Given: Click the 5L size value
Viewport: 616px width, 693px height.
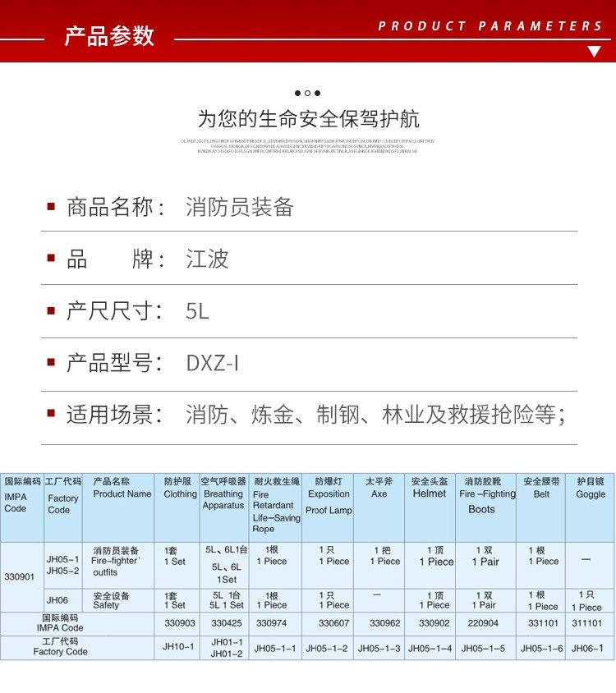Looking at the screenshot, I should point(197,311).
